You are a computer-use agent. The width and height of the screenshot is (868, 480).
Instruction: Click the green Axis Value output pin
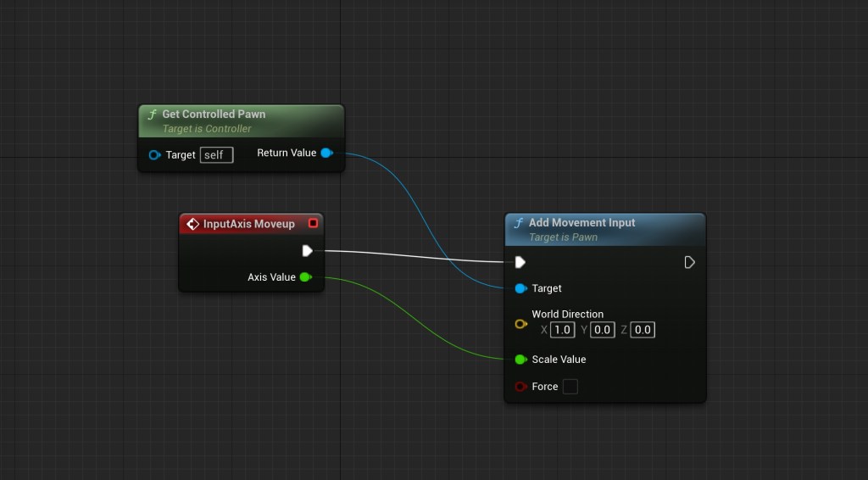305,277
